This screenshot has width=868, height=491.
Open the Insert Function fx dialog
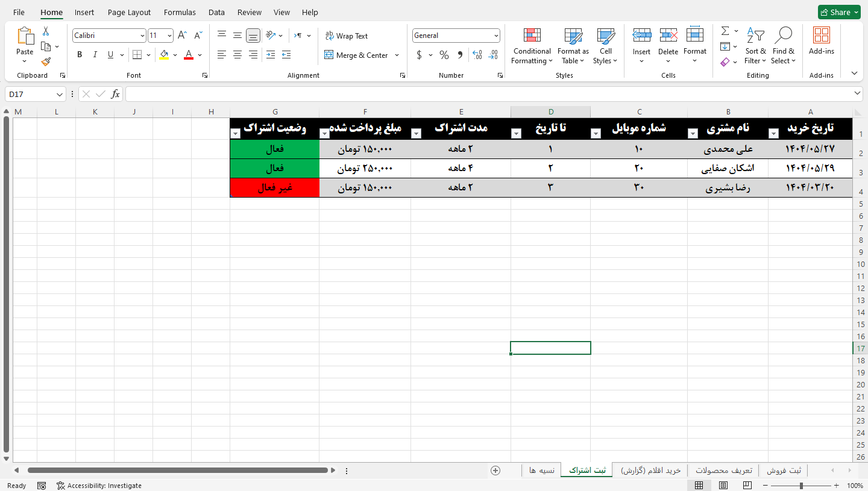[115, 94]
